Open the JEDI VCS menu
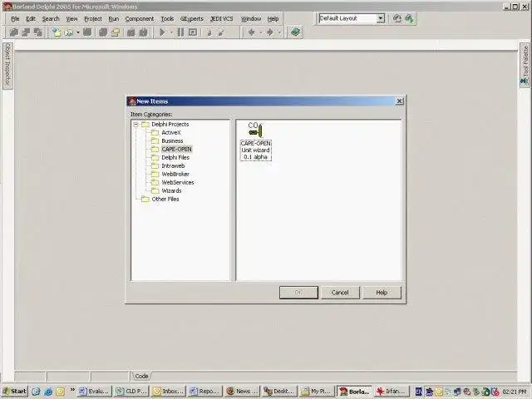The height and width of the screenshot is (399, 532). (x=222, y=19)
